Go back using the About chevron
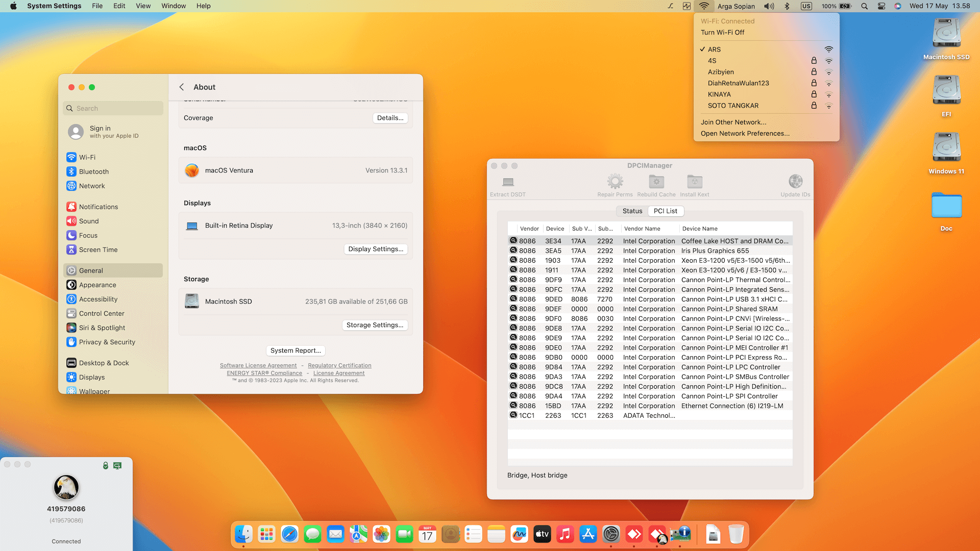Image resolution: width=980 pixels, height=551 pixels. pyautogui.click(x=182, y=87)
